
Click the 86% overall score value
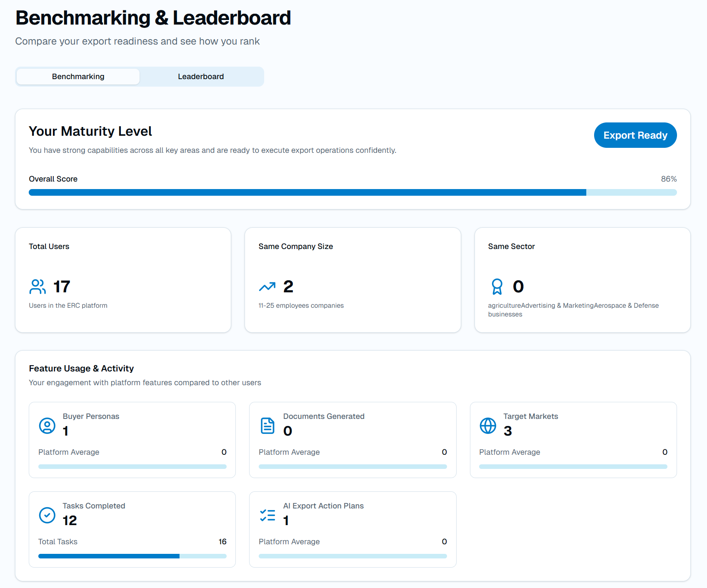coord(669,179)
